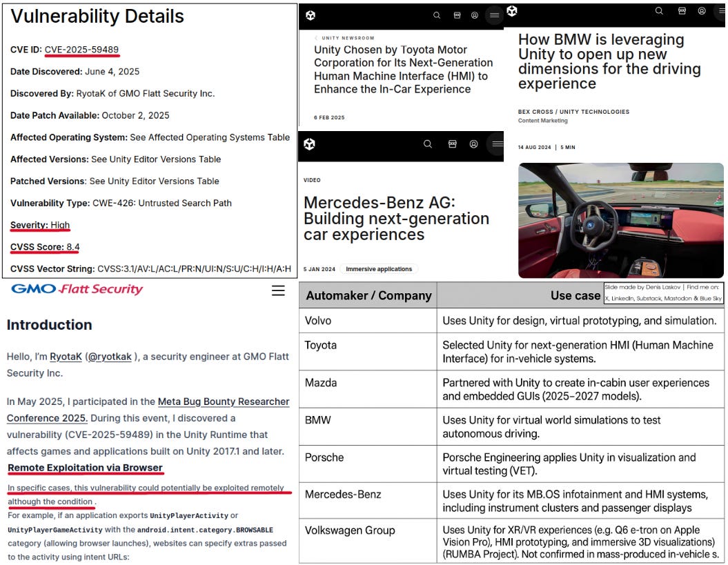Screen dimensions: 728x565
Task: Click the How BMW is leveraging Unity headline
Action: [x=609, y=61]
